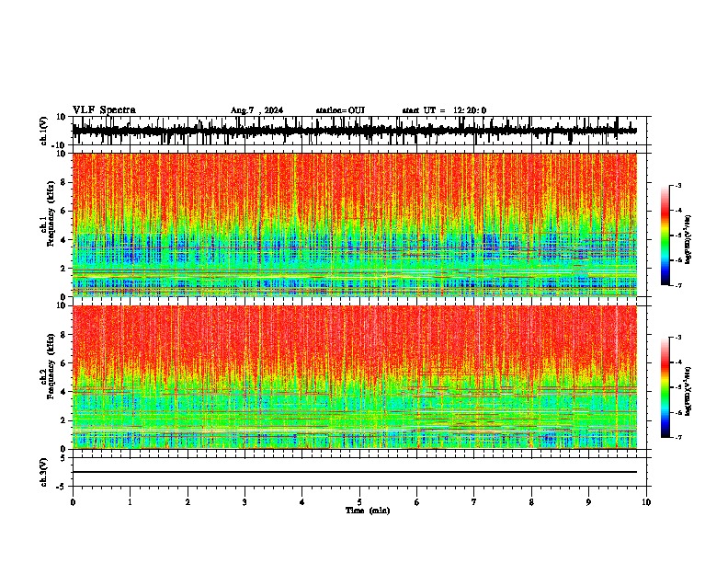Click the ch.2 colorbar unit label
This screenshot has height=563, width=728.
click(x=688, y=392)
